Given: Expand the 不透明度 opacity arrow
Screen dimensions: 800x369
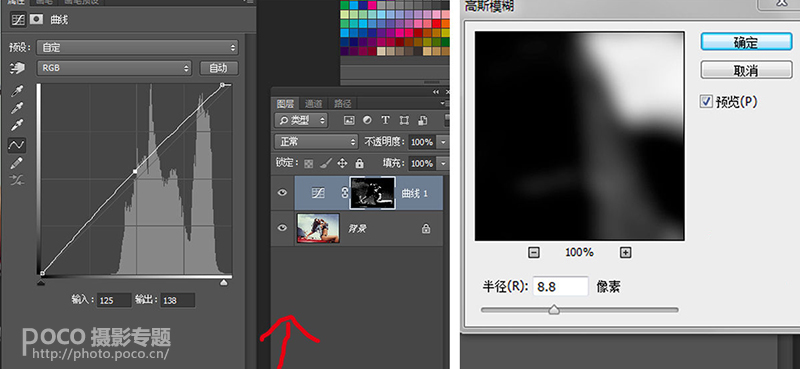Looking at the screenshot, I should click(x=443, y=142).
